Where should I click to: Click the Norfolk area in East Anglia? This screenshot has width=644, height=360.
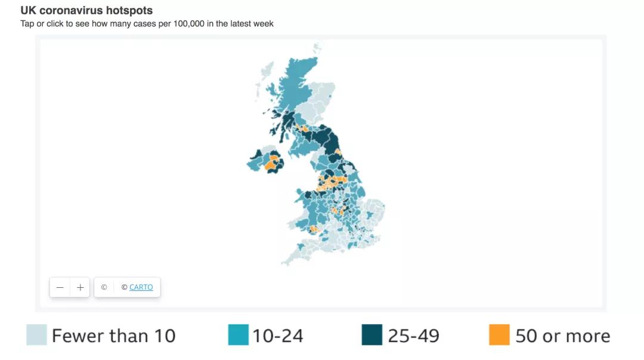click(377, 210)
